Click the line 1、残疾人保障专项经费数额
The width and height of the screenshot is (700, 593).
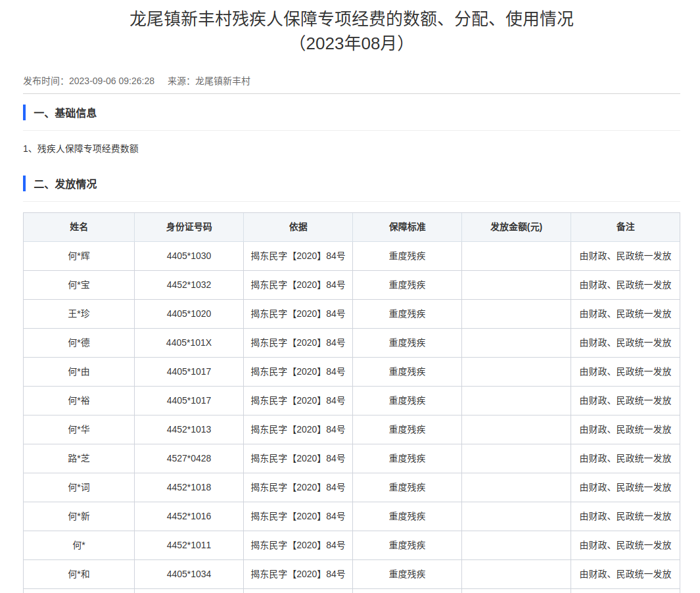click(81, 149)
